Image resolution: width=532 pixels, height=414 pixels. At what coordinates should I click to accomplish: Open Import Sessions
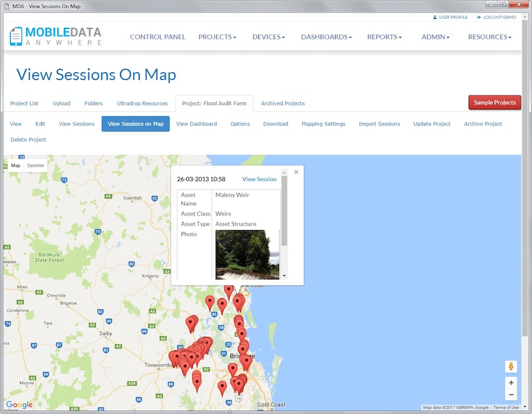(x=379, y=124)
